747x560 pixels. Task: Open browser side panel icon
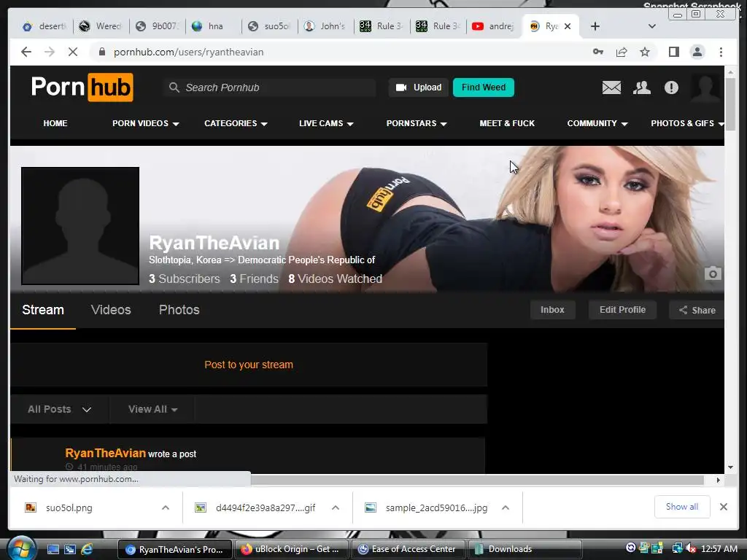click(673, 52)
